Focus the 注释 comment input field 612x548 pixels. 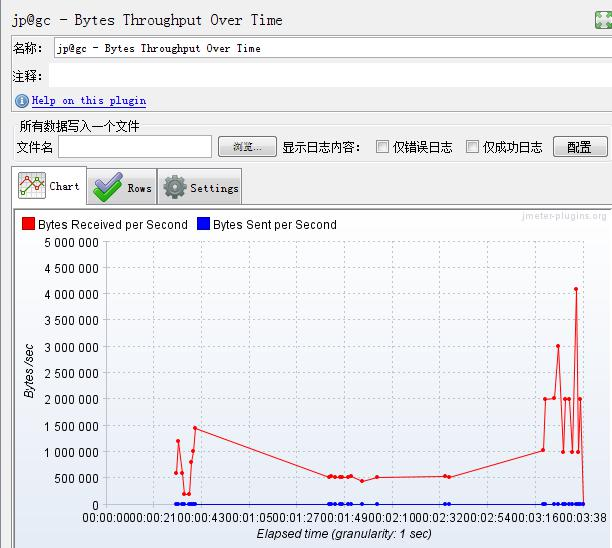[x=330, y=76]
